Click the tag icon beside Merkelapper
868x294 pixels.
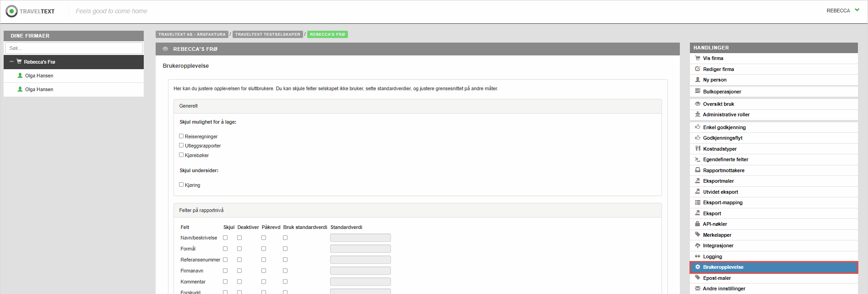(x=698, y=235)
